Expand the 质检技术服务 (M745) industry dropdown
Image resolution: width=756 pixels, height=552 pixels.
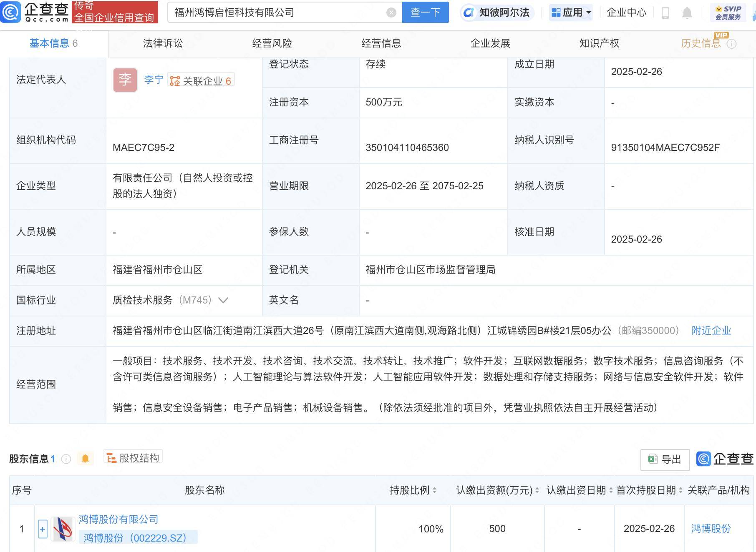[224, 300]
